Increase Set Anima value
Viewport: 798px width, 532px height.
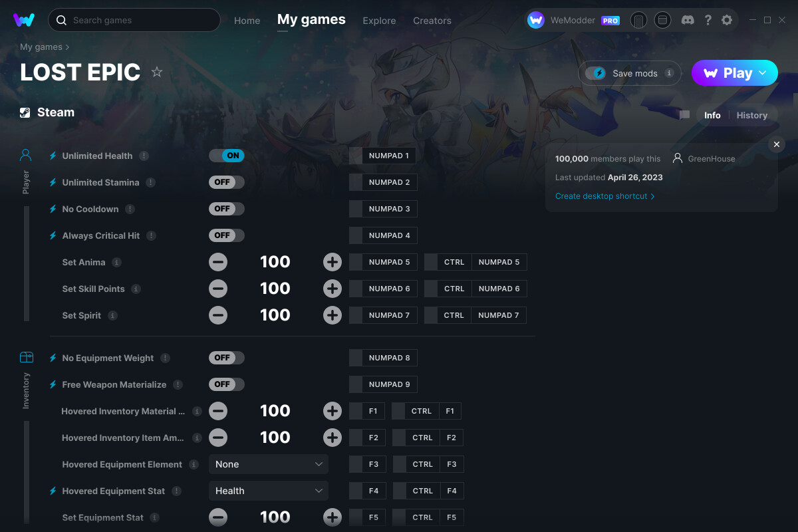pos(332,262)
